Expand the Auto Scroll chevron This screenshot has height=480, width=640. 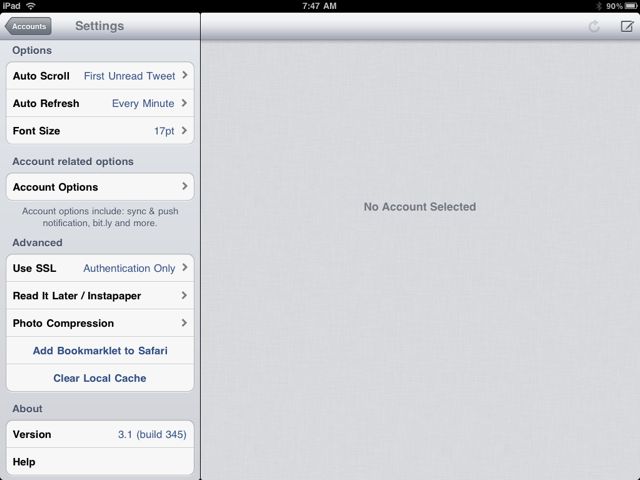[184, 75]
